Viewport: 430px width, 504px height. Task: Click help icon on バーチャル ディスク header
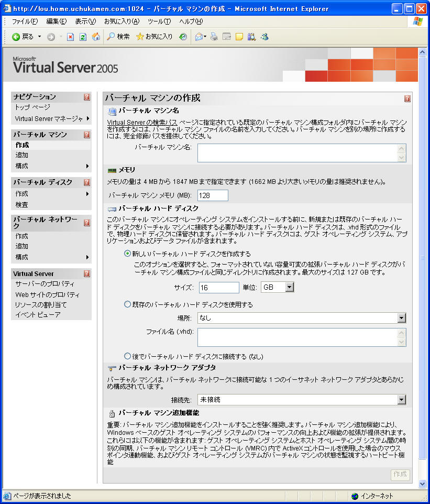87,182
